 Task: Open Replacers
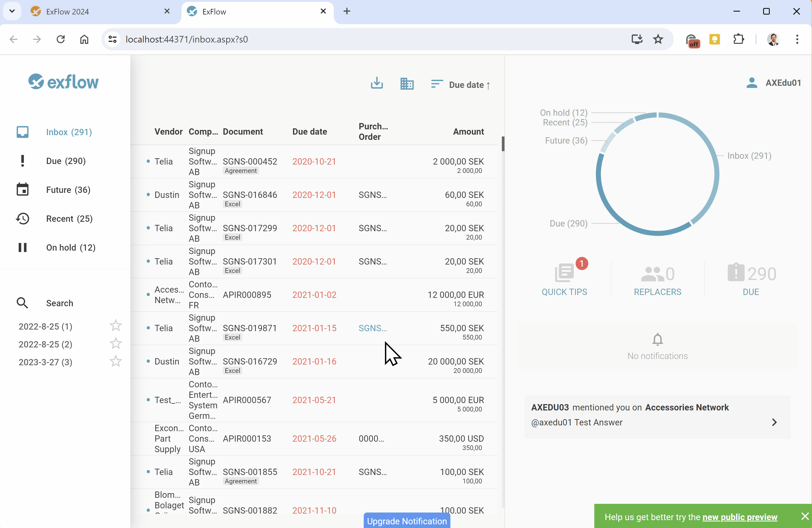coord(657,292)
